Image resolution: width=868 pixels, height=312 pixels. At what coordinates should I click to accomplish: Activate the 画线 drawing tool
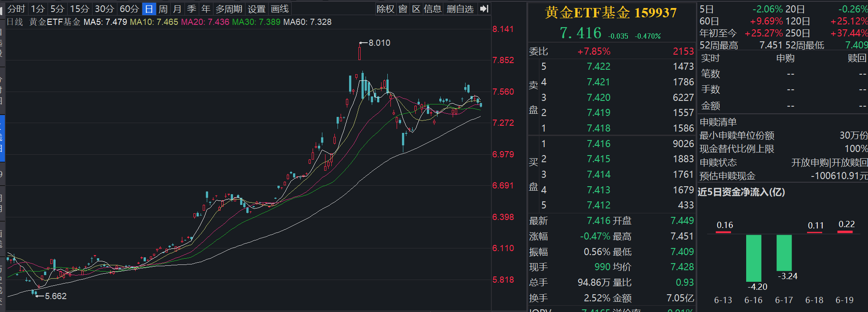pyautogui.click(x=280, y=9)
